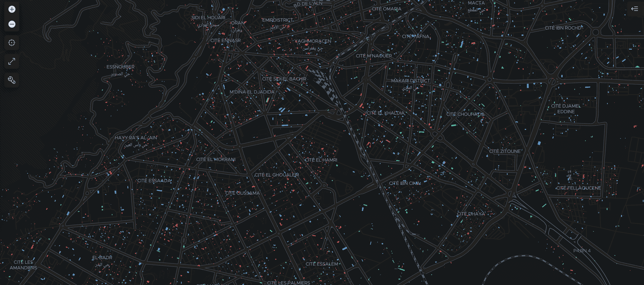
Task: Click the CITÉ FELLAOUCENE label
Action: tap(579, 188)
